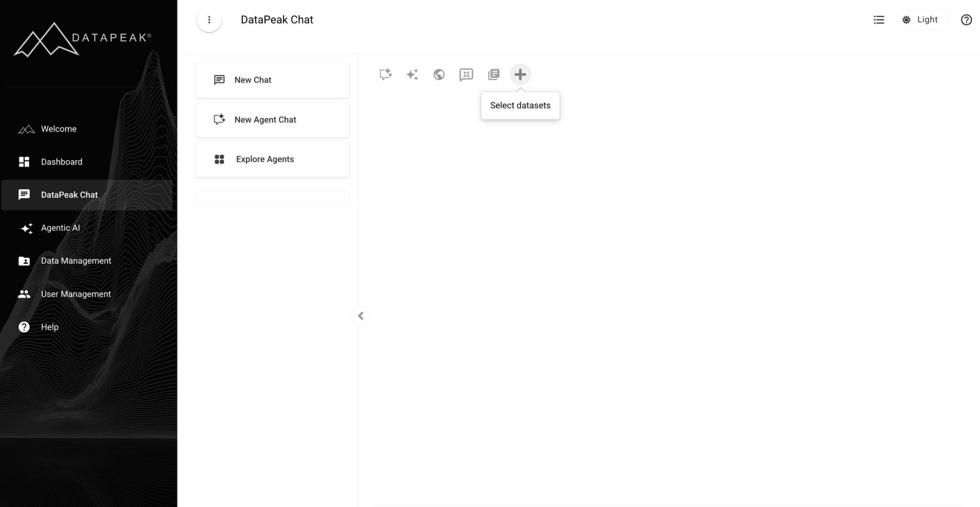The image size is (980, 507).
Task: Open Dashboard in the sidebar
Action: click(x=87, y=162)
